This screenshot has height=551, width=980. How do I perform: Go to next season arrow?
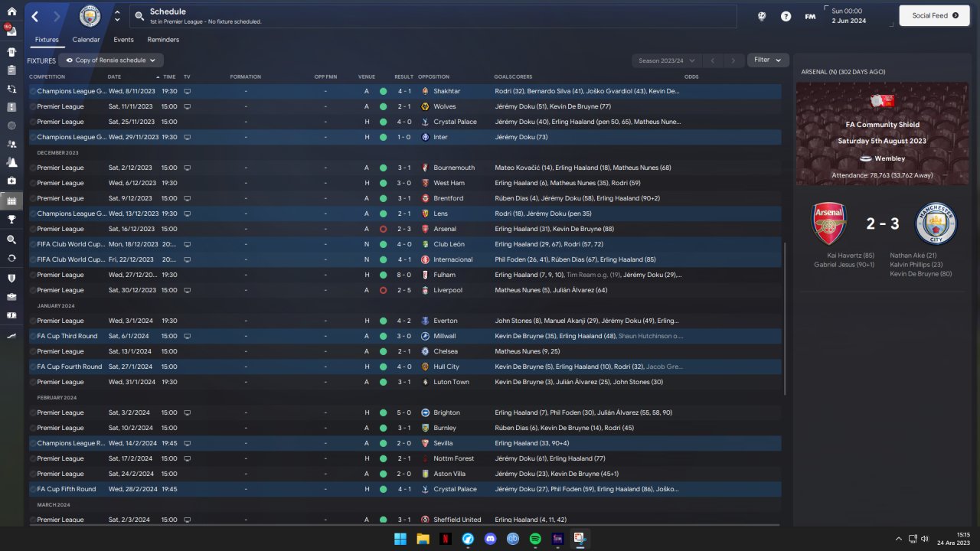coord(733,60)
